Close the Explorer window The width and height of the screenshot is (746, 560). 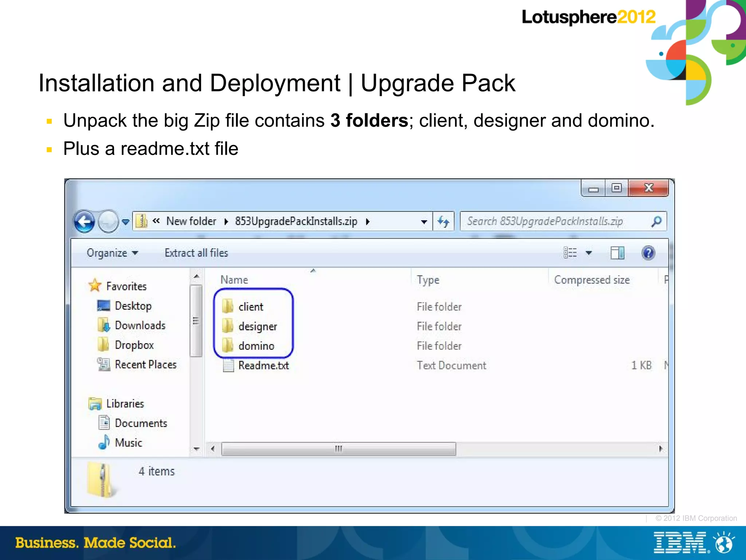click(648, 188)
